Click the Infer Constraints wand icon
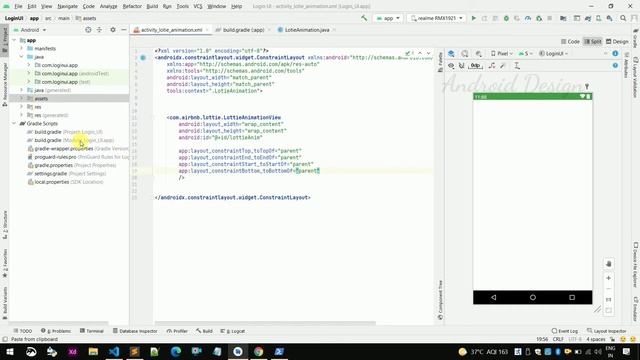Viewport: 640px width, 360px height. (503, 66)
